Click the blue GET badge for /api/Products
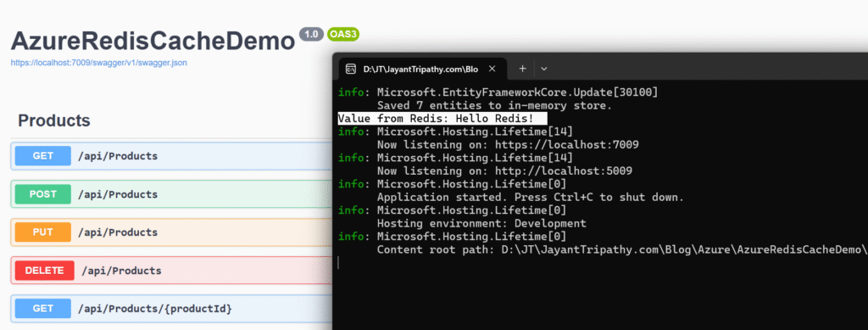 [x=43, y=156]
